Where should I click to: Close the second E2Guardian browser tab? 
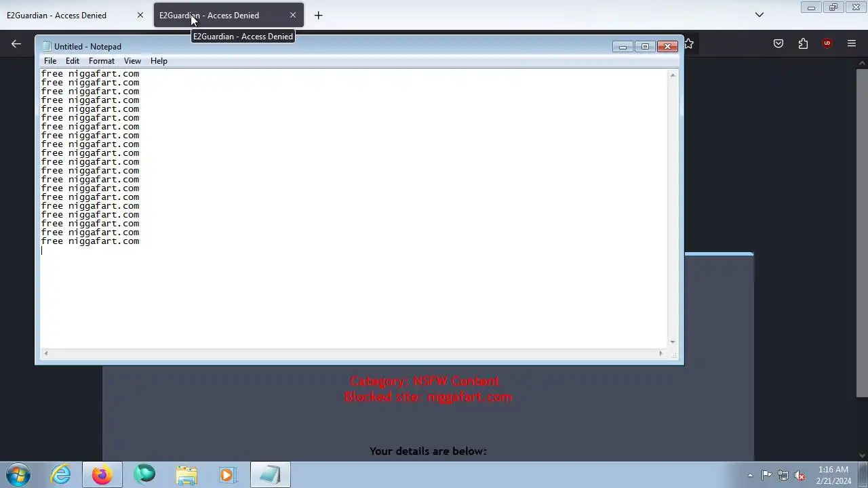(293, 15)
